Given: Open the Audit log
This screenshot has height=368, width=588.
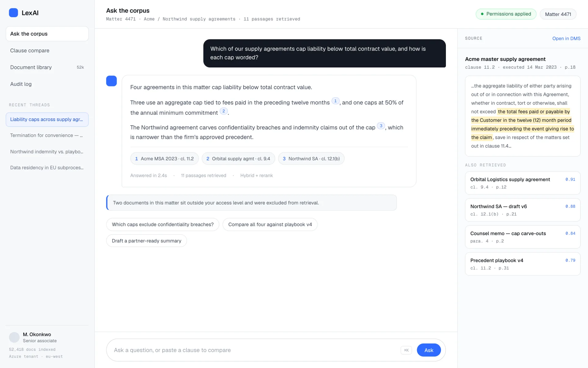Looking at the screenshot, I should 47,84.
